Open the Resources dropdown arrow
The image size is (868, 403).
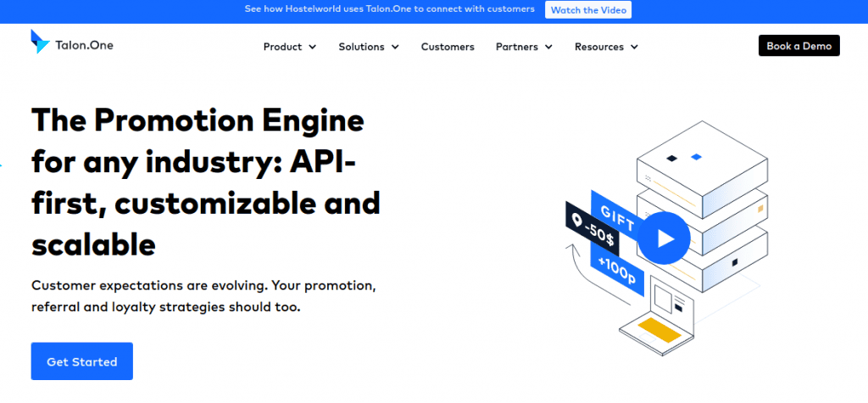(634, 48)
